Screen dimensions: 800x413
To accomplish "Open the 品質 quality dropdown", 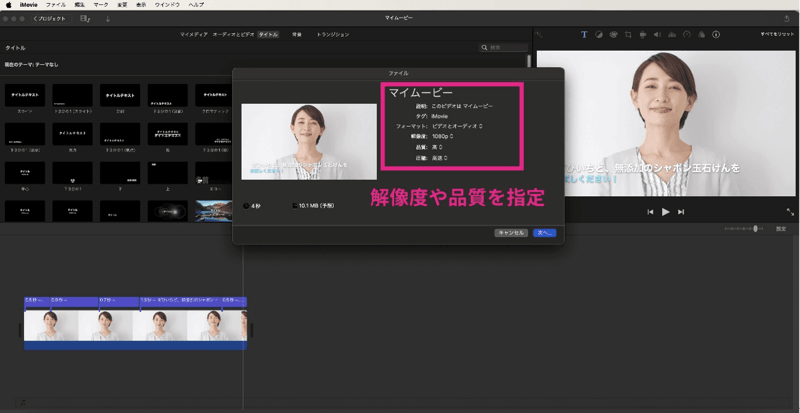I will 437,147.
